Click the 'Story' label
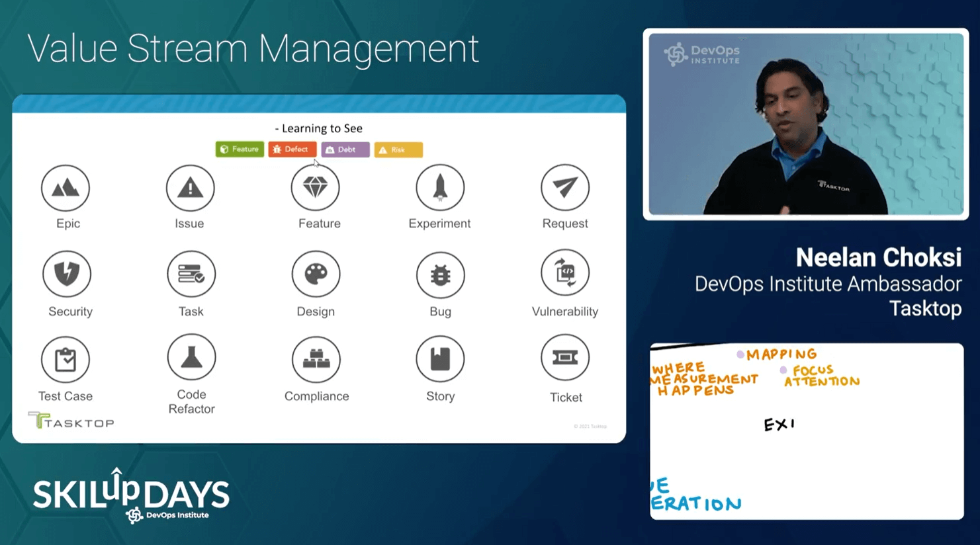Screen dimensions: 980x545 pos(440,396)
